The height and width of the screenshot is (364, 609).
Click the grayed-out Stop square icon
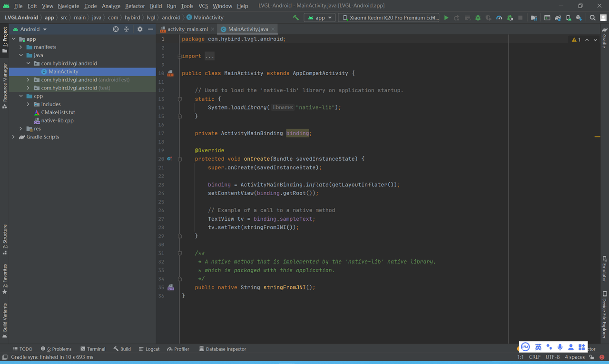521,18
